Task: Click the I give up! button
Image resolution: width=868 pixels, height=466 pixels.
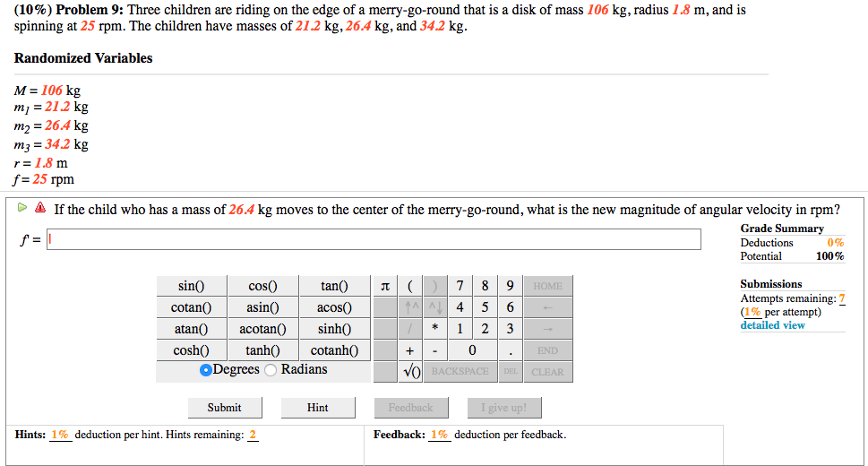Action: 504,408
